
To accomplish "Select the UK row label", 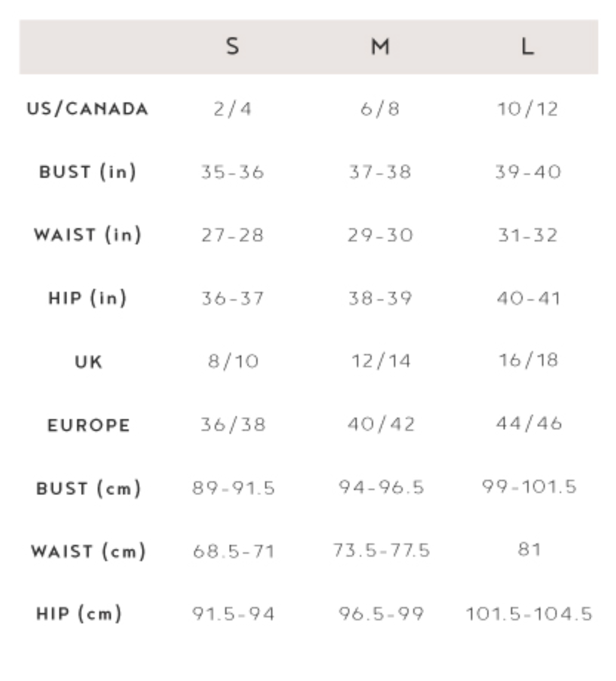I will pos(88,361).
